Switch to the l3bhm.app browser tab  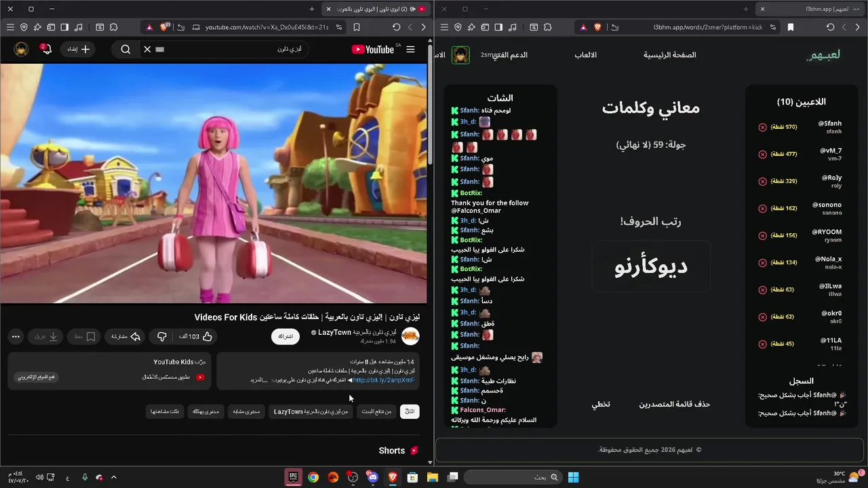click(x=810, y=9)
